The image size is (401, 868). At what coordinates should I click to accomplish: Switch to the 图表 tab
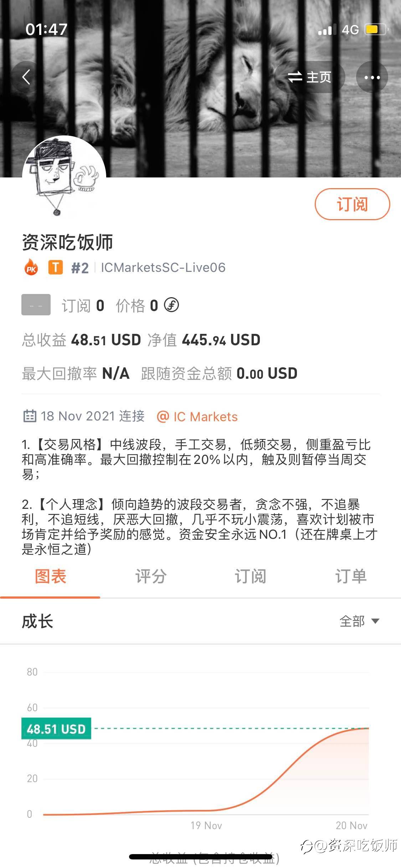50,577
